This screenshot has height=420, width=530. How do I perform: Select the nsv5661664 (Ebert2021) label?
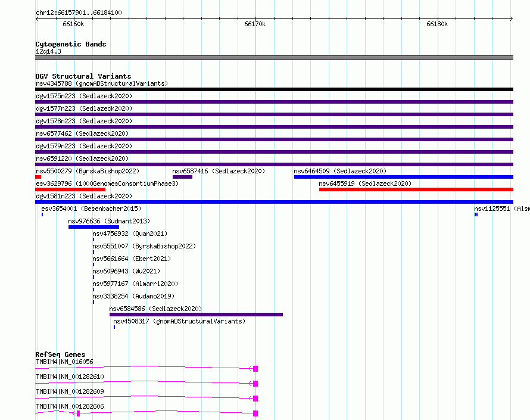click(x=132, y=259)
